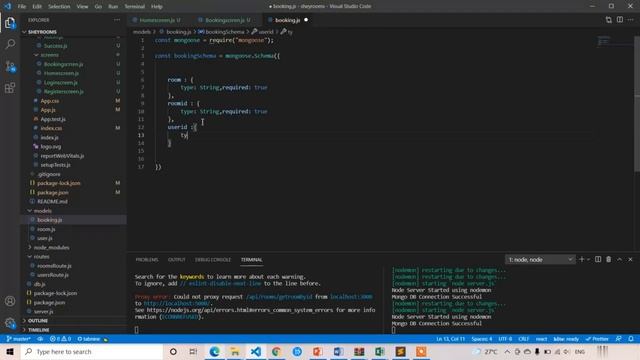Click the Windows search box

tap(92, 351)
